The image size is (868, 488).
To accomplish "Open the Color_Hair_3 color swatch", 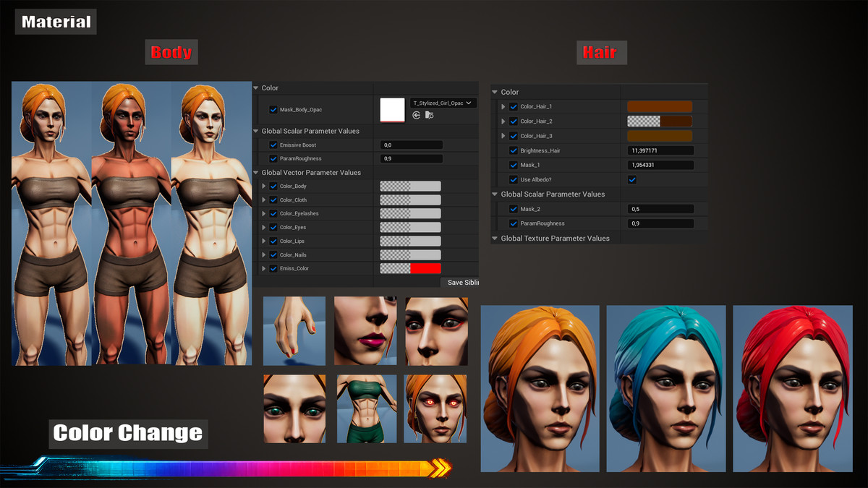I will click(x=660, y=136).
